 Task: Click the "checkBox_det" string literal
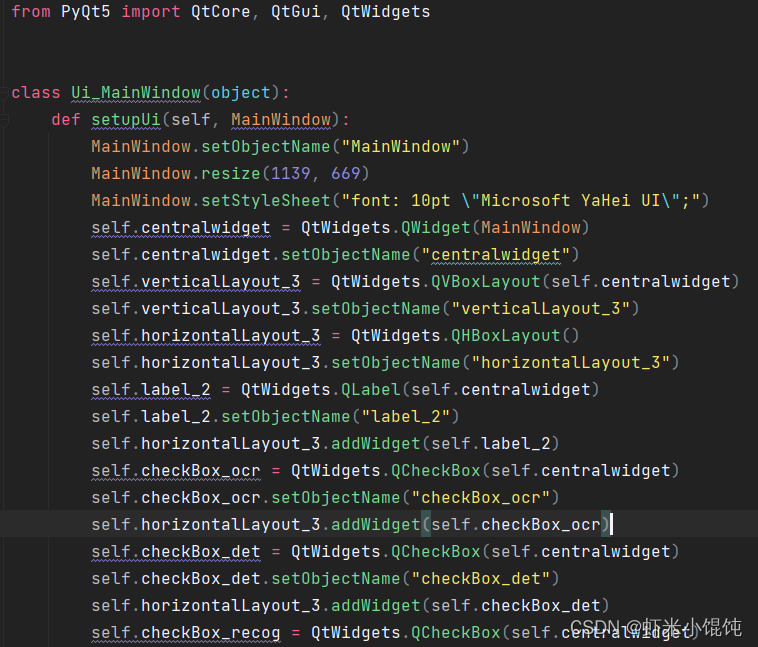481,580
